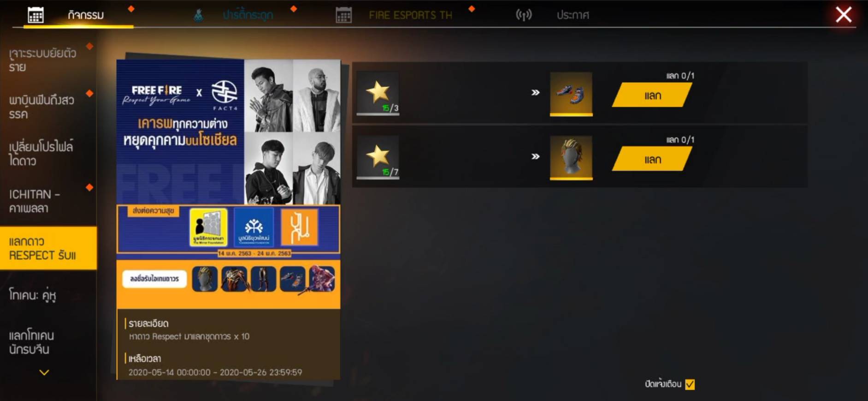Select the star token requiring three stars
The height and width of the screenshot is (401, 868).
pyautogui.click(x=378, y=93)
